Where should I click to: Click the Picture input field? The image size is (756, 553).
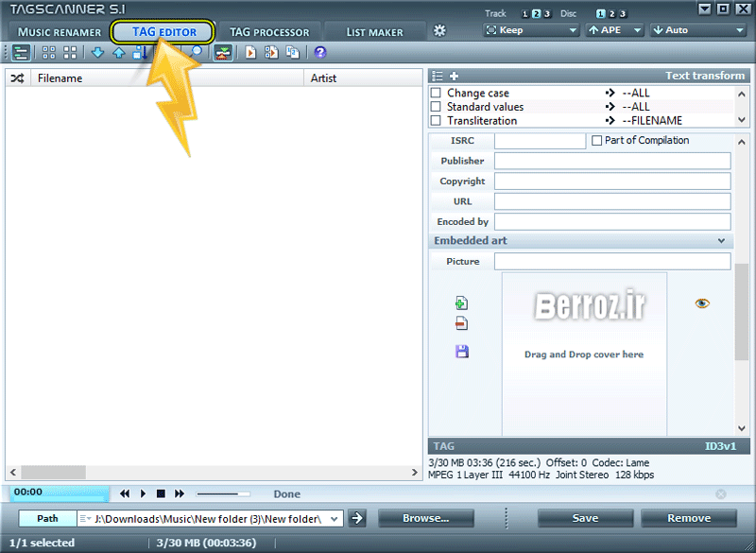point(612,261)
